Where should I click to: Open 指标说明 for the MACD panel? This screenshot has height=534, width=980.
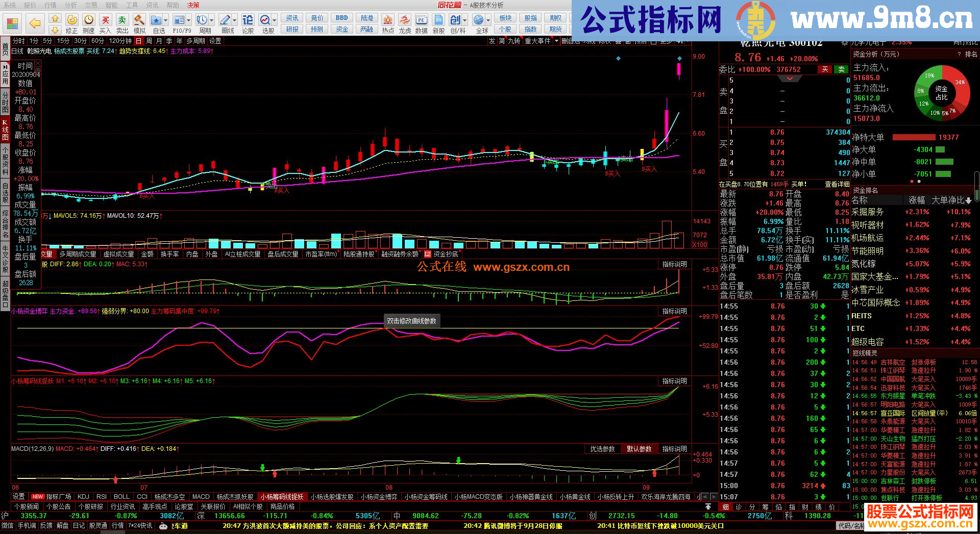pos(675,449)
